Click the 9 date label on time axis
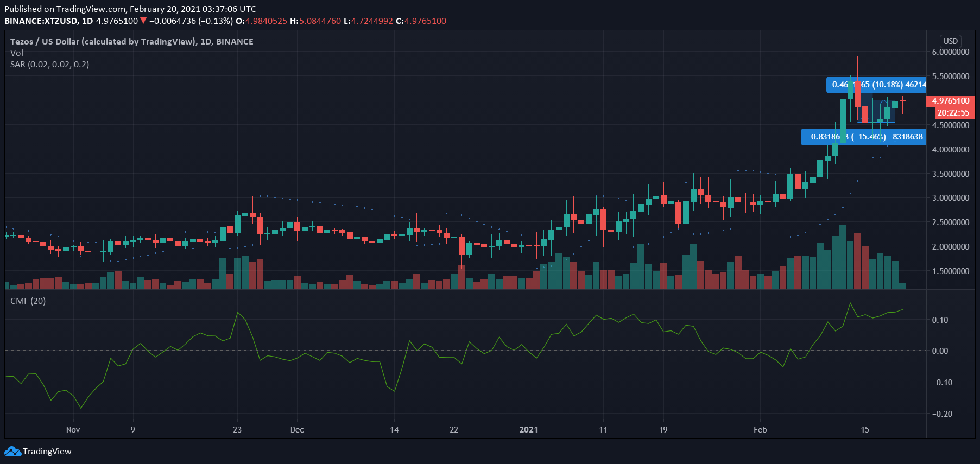980x464 pixels. 132,430
